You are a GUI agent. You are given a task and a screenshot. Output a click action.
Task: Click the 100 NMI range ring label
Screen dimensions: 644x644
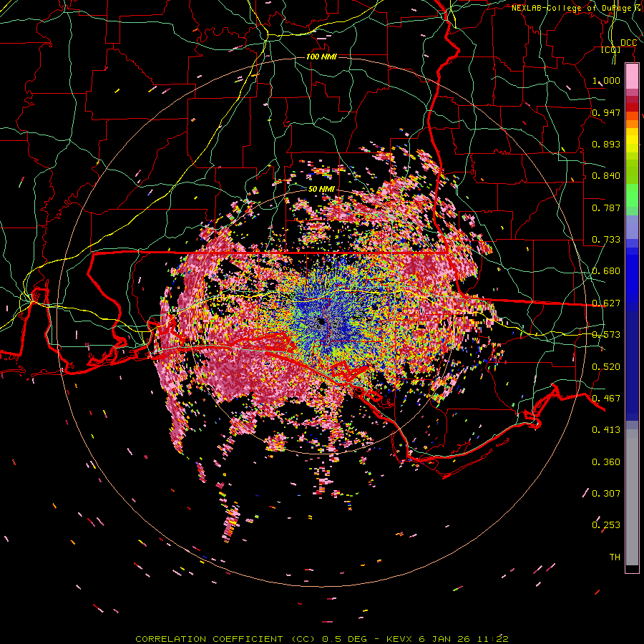[x=321, y=57]
